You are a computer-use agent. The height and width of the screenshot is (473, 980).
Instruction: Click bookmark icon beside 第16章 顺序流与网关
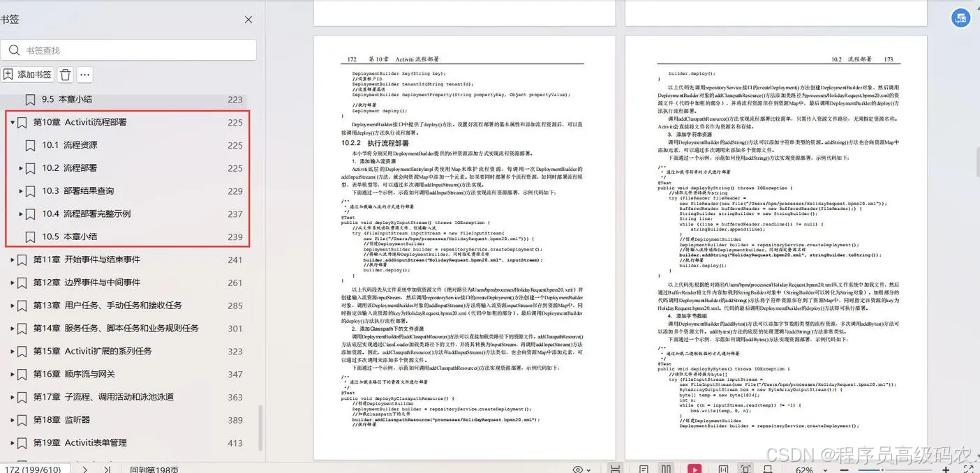pos(22,374)
